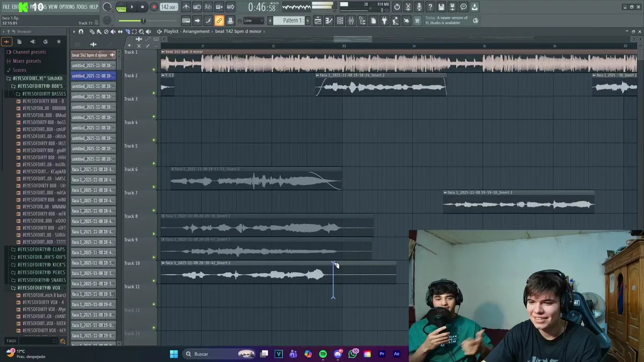The width and height of the screenshot is (644, 362).
Task: Open the plugin picker plug icon
Action: coord(384,21)
